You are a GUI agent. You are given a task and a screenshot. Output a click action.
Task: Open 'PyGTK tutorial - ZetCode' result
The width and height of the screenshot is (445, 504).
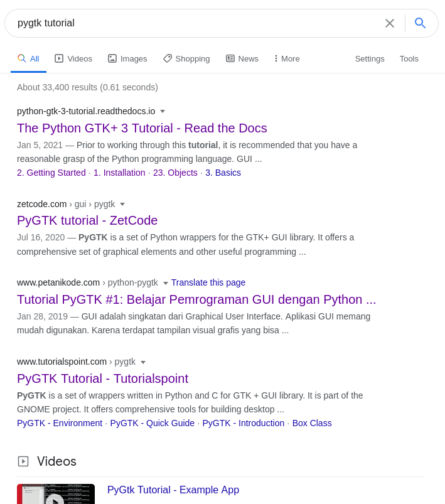click(x=87, y=220)
